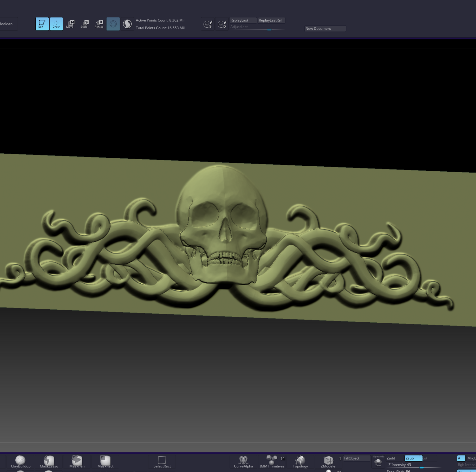Select the SelectRect brush
The image size is (476, 472).
click(x=162, y=461)
